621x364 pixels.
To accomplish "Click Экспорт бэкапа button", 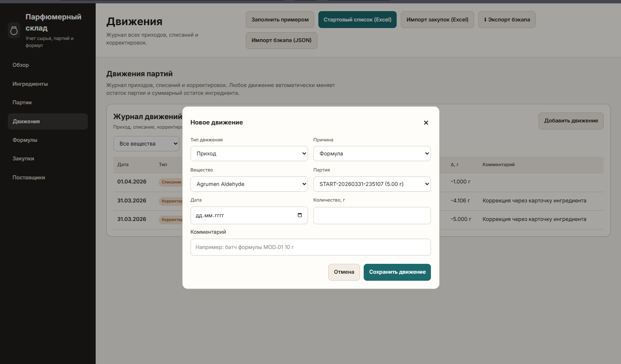I will tap(507, 20).
